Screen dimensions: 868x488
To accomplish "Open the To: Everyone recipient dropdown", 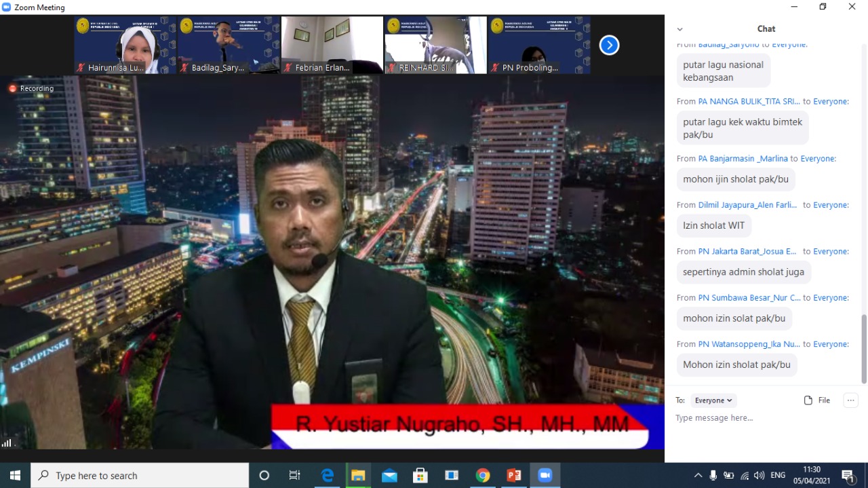I will click(x=713, y=400).
